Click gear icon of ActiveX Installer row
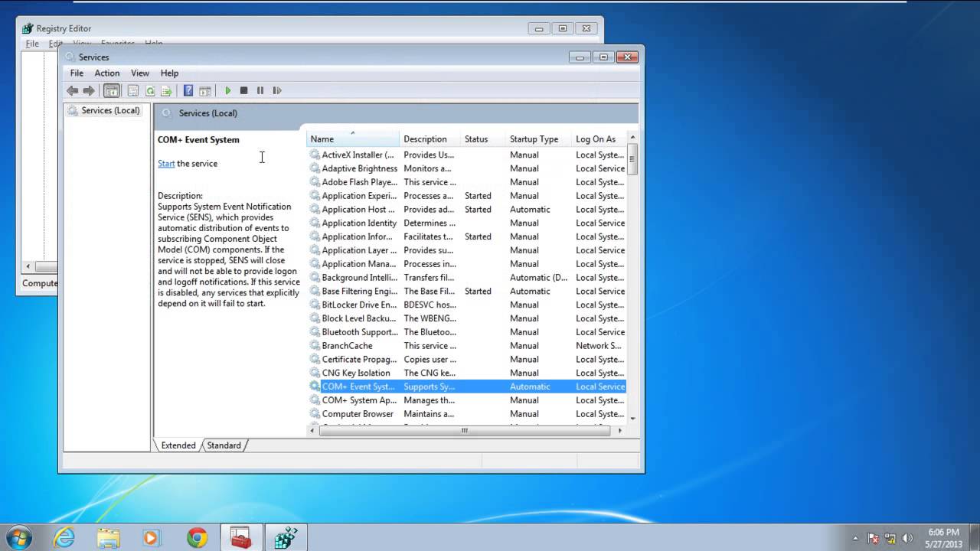Screen dimensions: 980x551 315,155
